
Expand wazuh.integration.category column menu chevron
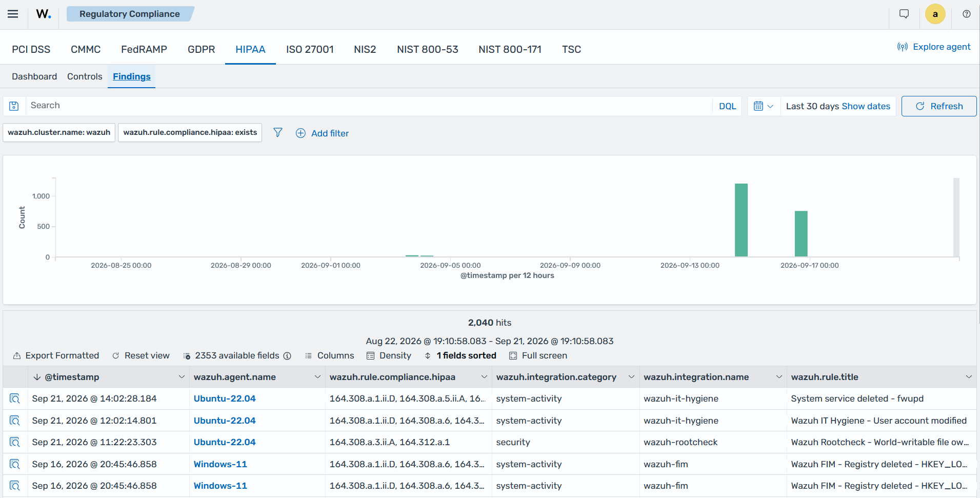pyautogui.click(x=631, y=377)
